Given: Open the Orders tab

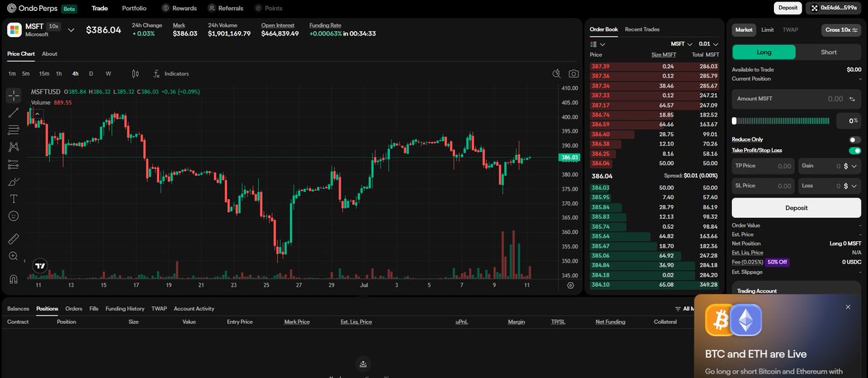Looking at the screenshot, I should (x=74, y=308).
